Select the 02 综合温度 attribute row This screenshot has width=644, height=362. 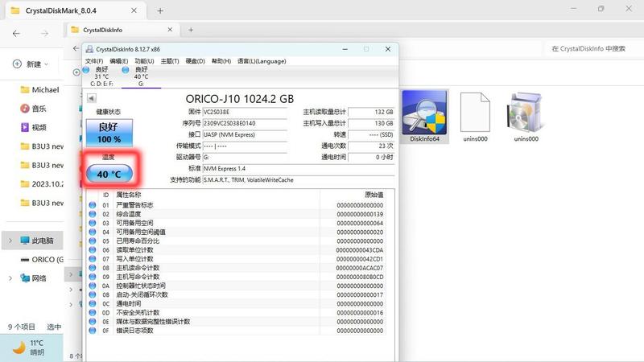tap(236, 214)
